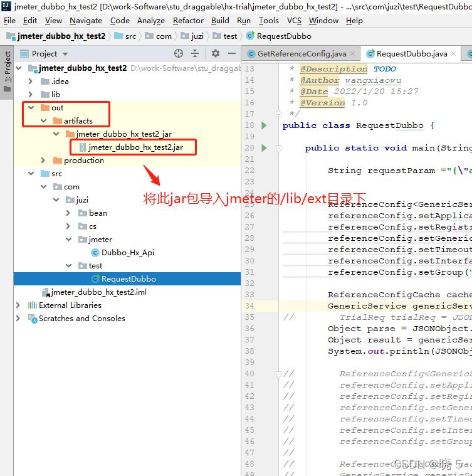Click the run gutter arrow beside class RequestDubbo
Screen dimensions: 472x476
click(265, 125)
